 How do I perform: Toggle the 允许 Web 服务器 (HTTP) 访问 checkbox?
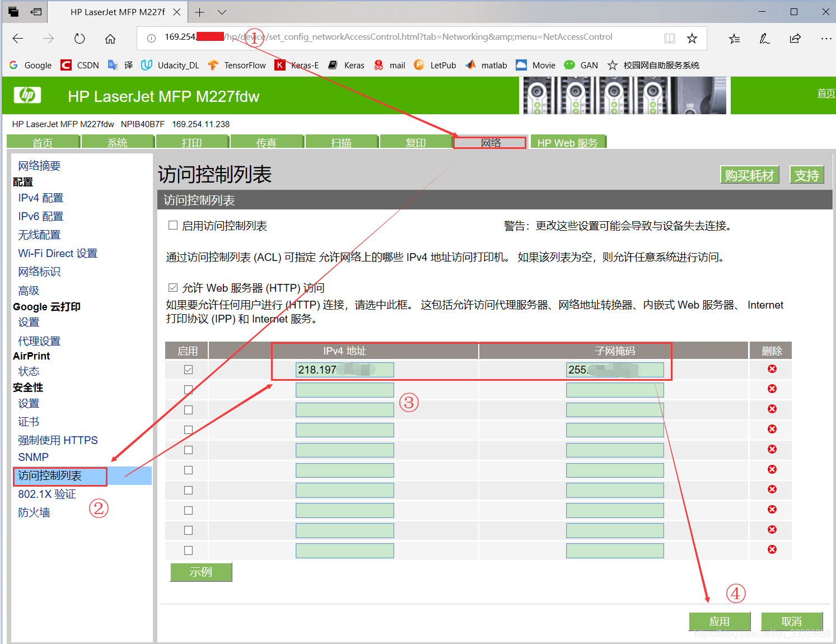pos(173,287)
